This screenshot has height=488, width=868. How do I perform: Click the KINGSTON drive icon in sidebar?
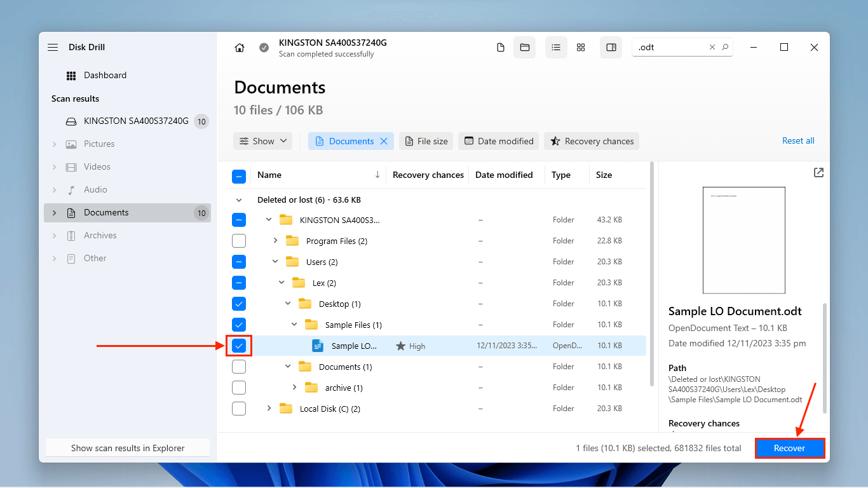72,121
